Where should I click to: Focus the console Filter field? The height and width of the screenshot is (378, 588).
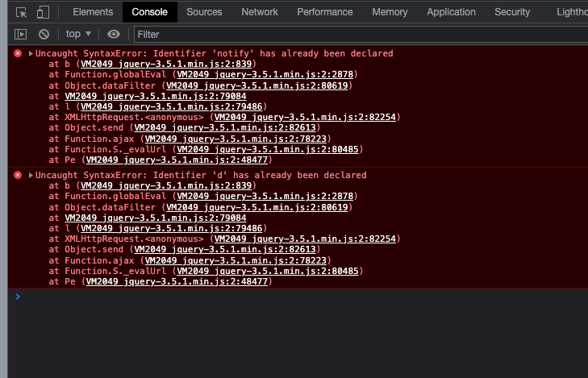point(360,35)
